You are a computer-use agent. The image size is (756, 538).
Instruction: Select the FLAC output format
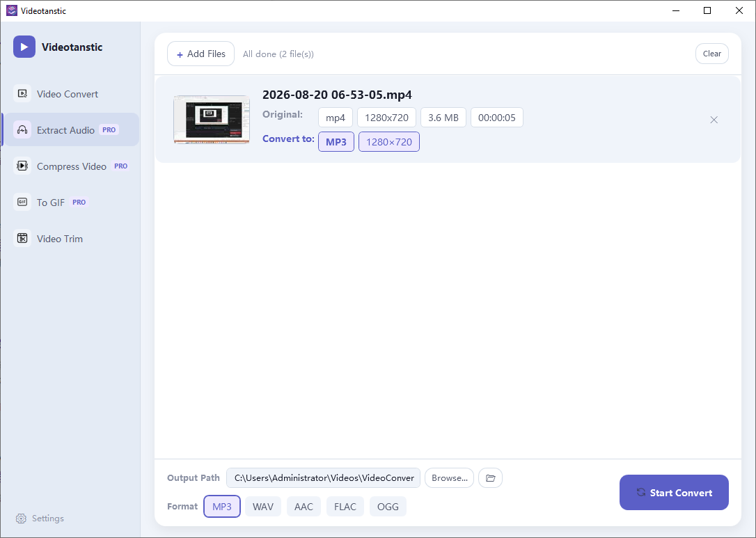tap(345, 507)
